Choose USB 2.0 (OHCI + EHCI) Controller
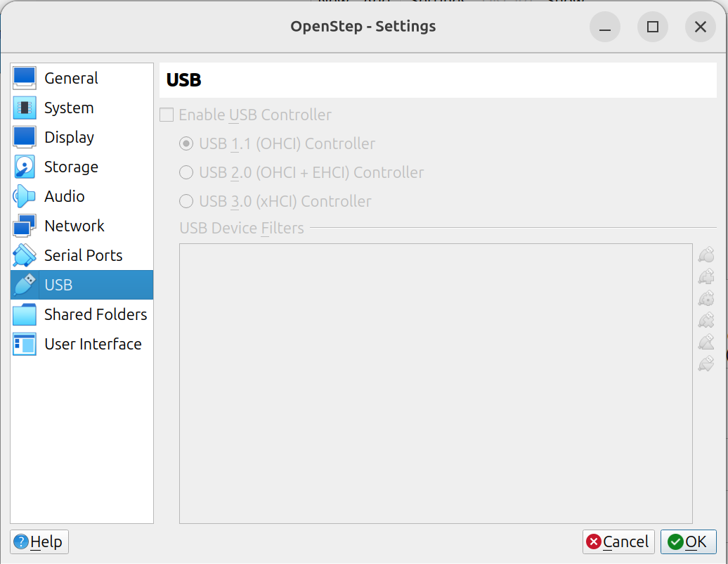 pos(186,172)
